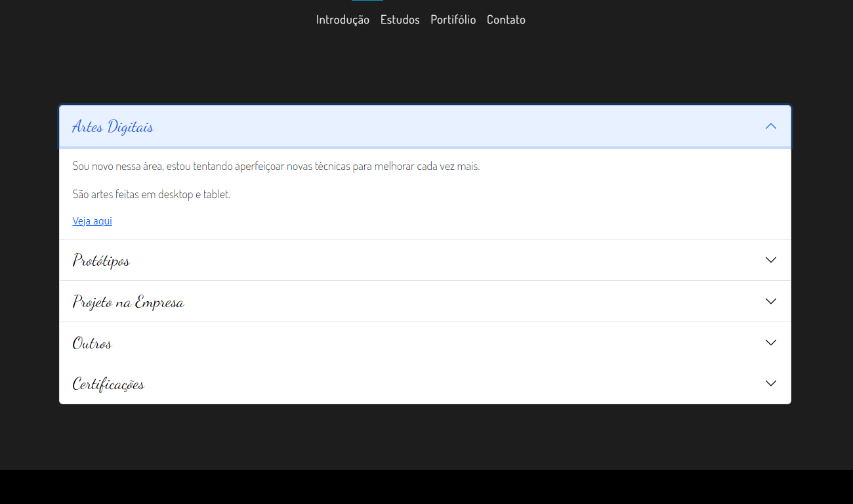Open the Portifólio nav item

point(453,20)
